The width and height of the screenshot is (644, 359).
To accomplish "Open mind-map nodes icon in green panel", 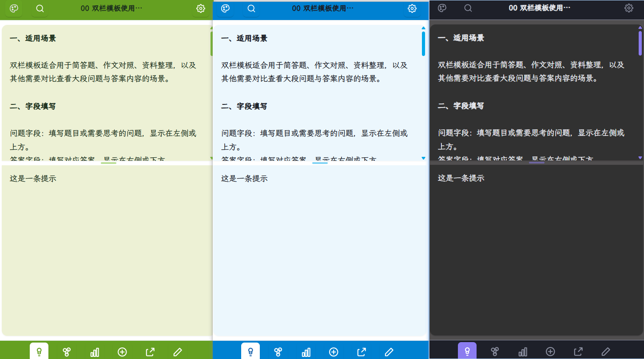I will (67, 352).
